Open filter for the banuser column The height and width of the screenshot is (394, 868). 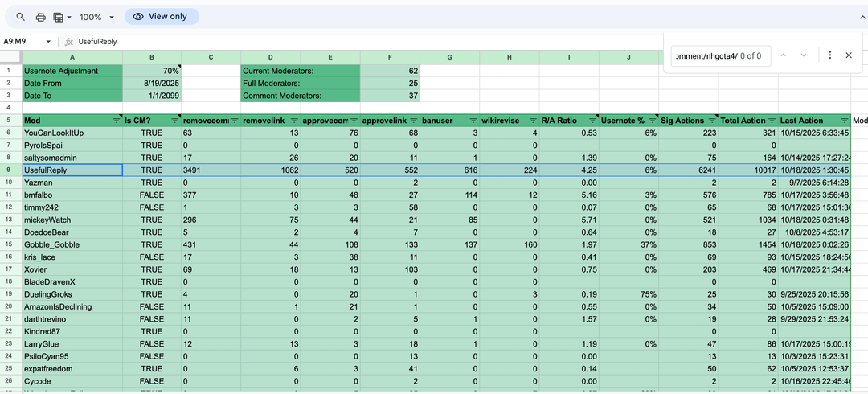coord(473,121)
